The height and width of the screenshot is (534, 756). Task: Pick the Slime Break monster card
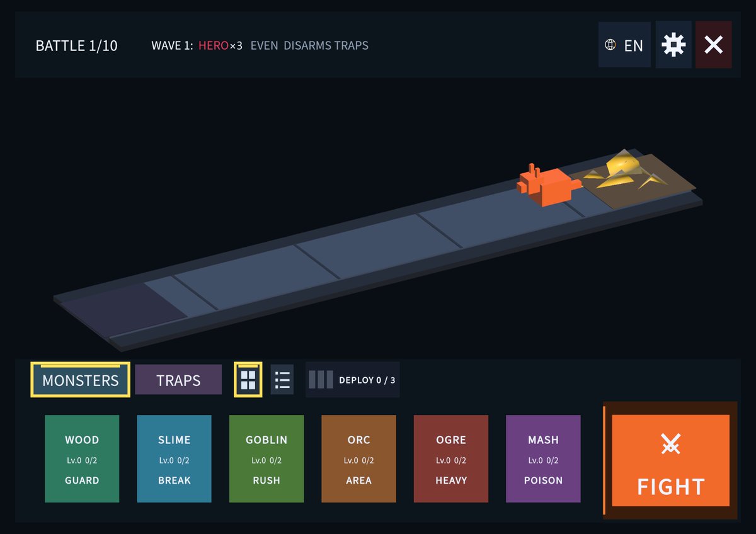(x=175, y=459)
